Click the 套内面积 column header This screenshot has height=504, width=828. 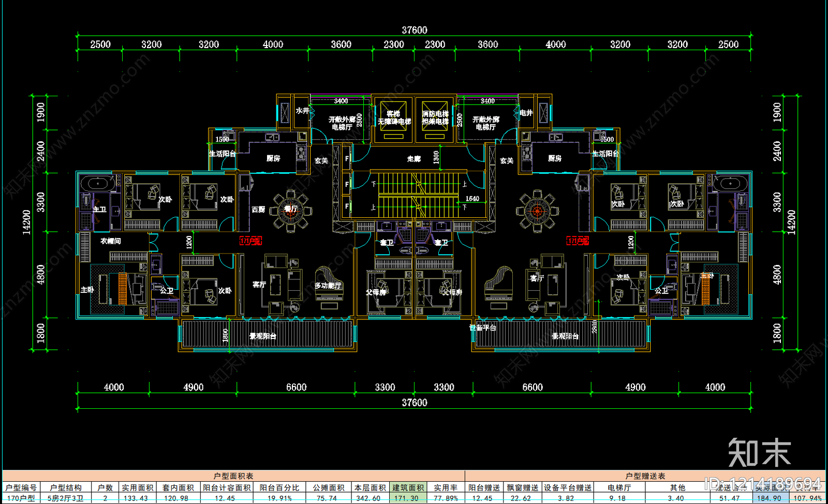coord(178,487)
